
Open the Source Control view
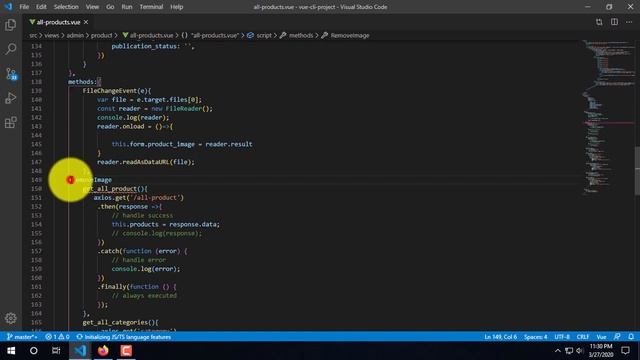[x=11, y=74]
